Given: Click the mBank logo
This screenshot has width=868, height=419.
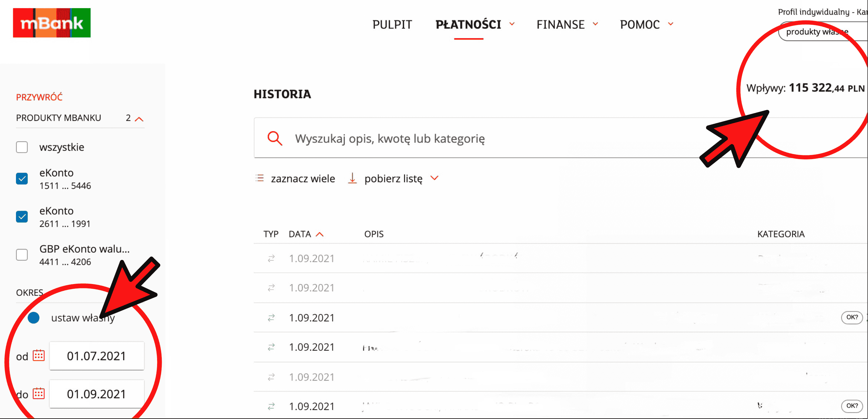Looking at the screenshot, I should [52, 23].
